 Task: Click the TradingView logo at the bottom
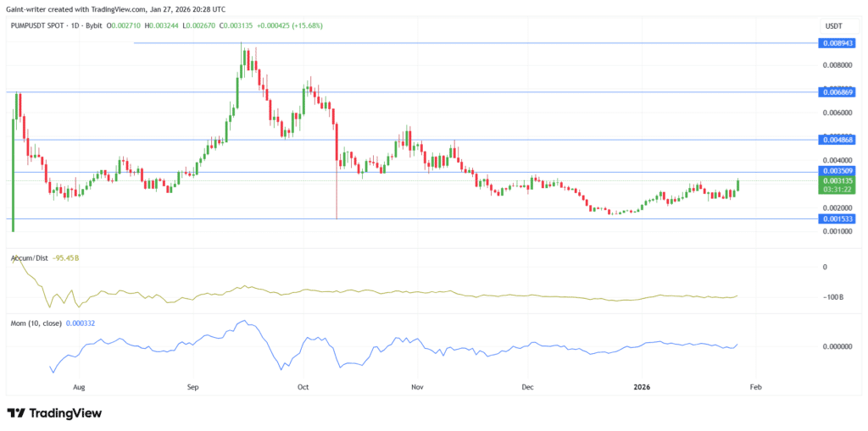pos(54,413)
